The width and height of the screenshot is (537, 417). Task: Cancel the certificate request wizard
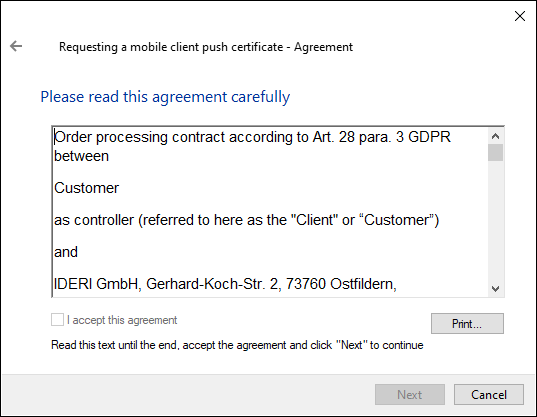click(489, 395)
